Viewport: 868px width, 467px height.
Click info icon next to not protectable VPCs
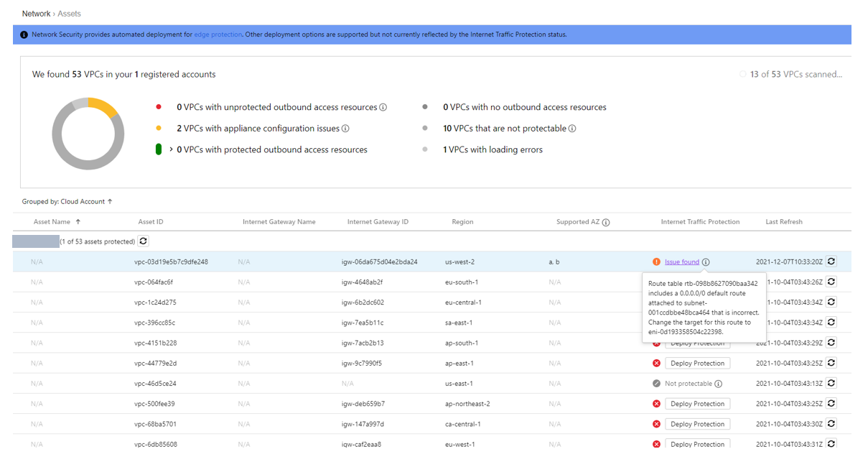[x=572, y=129]
